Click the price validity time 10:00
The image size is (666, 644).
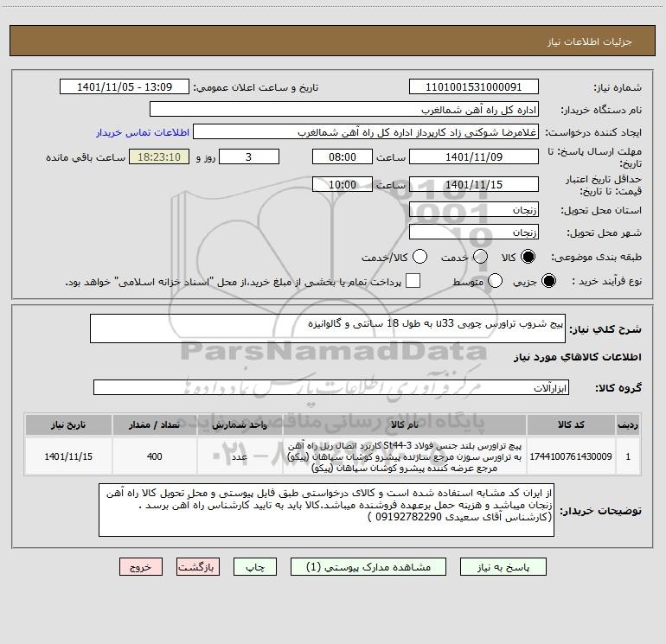(343, 185)
